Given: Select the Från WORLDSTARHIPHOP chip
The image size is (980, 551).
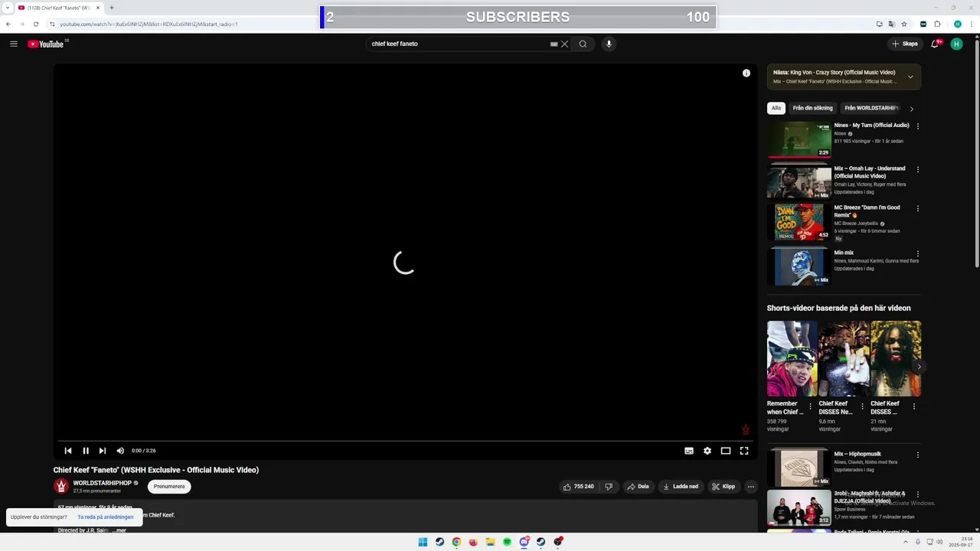Looking at the screenshot, I should (x=871, y=108).
